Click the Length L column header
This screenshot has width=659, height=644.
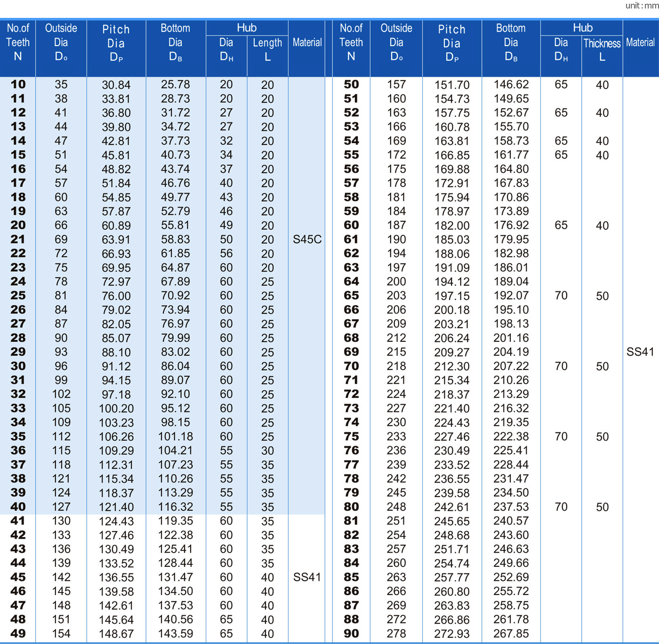[267, 49]
